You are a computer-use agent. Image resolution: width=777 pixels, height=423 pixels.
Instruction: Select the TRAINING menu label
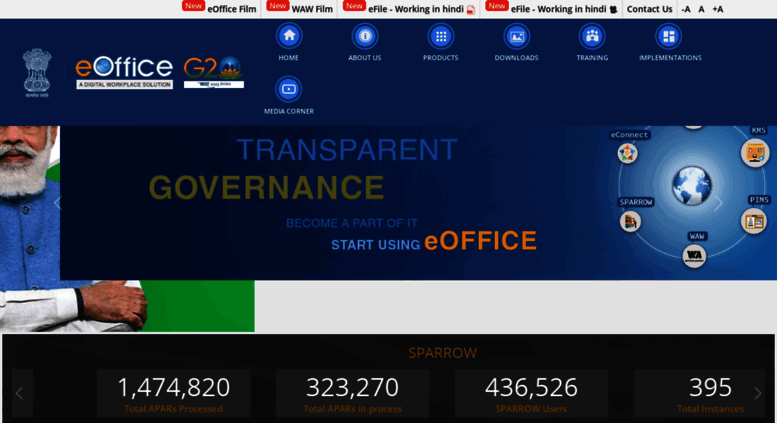[592, 57]
